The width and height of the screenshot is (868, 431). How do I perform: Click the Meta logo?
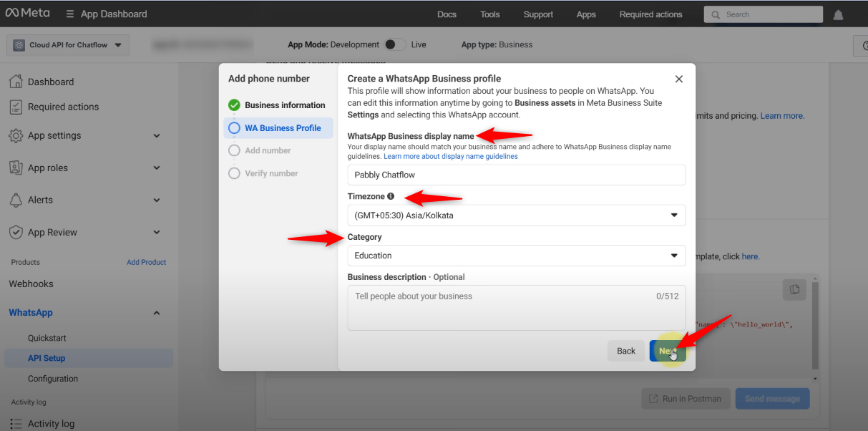(x=28, y=14)
